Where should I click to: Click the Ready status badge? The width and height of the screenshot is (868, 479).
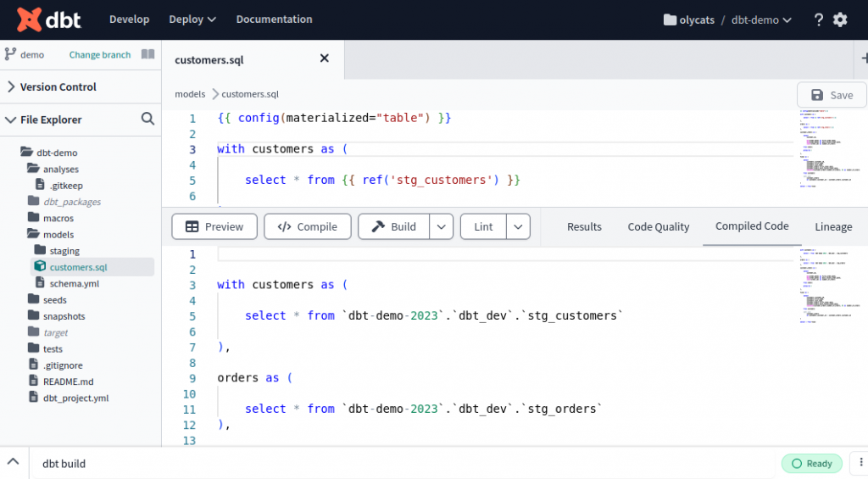pos(811,464)
